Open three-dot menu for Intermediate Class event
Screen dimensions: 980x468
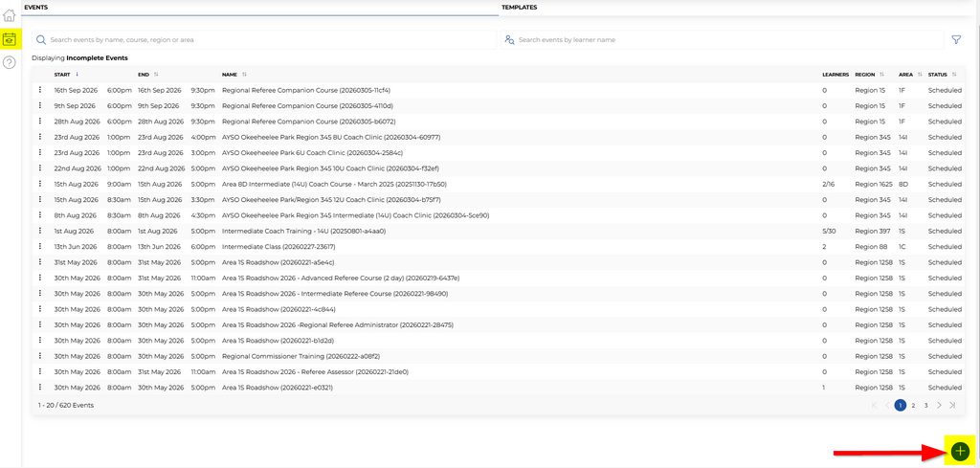[40, 246]
